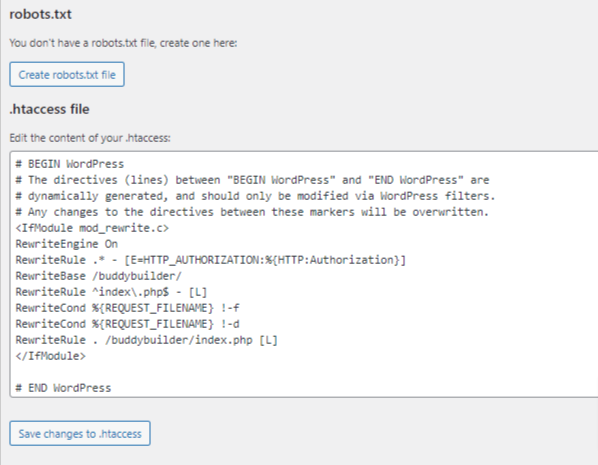This screenshot has height=465, width=598.
Task: Place cursor on '<IfModule mod_rewrite.c>' line
Action: coord(92,228)
